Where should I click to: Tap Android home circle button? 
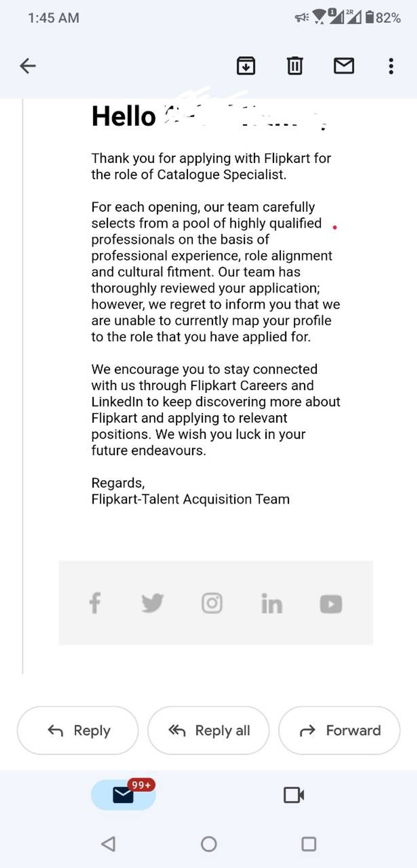pos(209,844)
